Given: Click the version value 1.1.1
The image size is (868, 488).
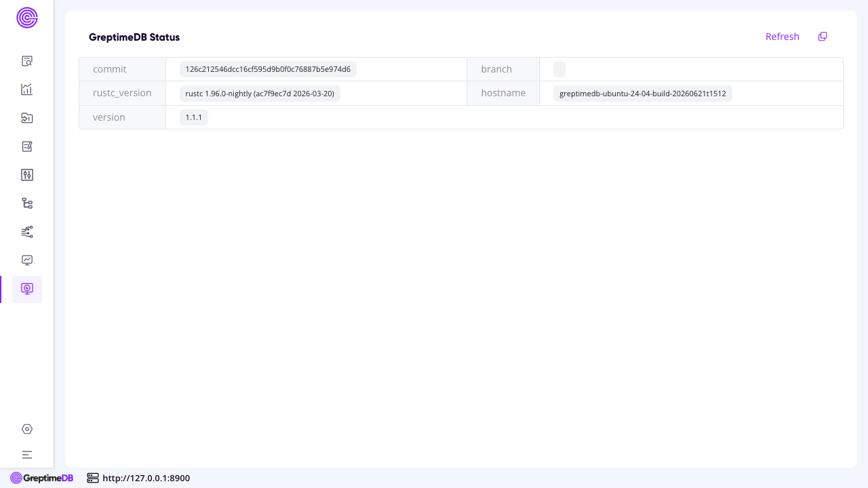Looking at the screenshot, I should tap(194, 117).
